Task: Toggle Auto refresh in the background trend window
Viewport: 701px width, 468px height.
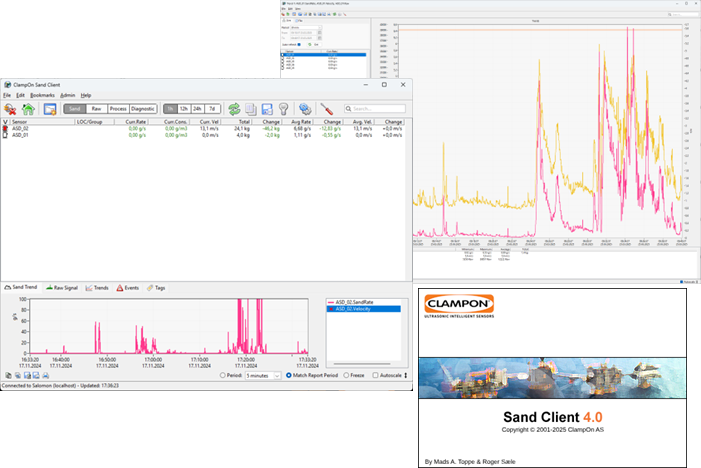Action: 299,44
